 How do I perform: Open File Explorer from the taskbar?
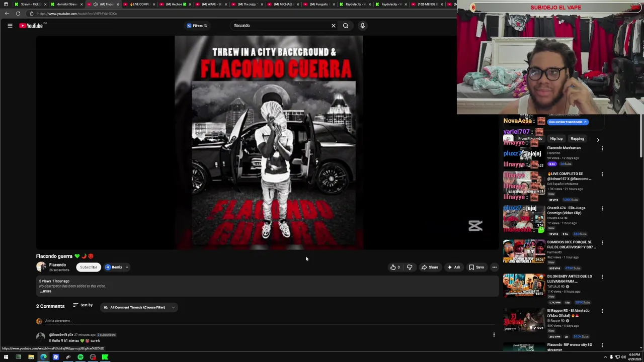coord(31,357)
